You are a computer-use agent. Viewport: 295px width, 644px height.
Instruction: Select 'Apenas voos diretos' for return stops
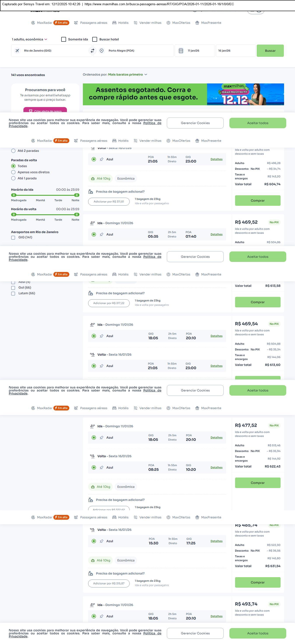14,172
